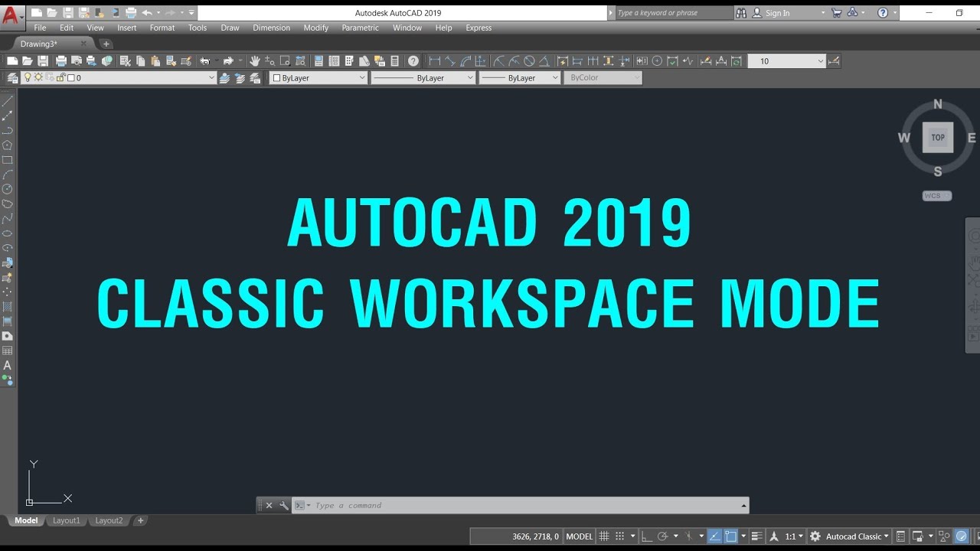Open the Layer Properties Manager icon
Image resolution: width=980 pixels, height=551 pixels.
tap(12, 77)
